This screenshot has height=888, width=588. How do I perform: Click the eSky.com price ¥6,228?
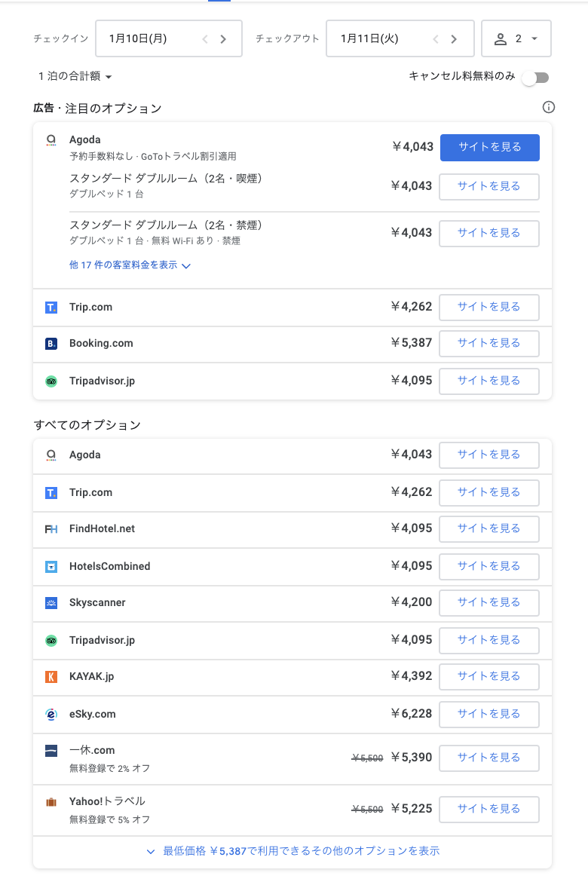coord(412,714)
